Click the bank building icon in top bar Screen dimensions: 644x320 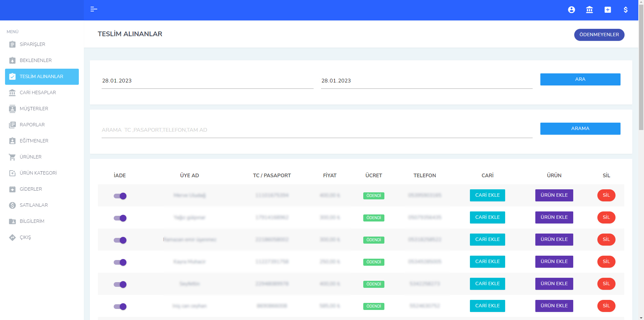point(589,10)
